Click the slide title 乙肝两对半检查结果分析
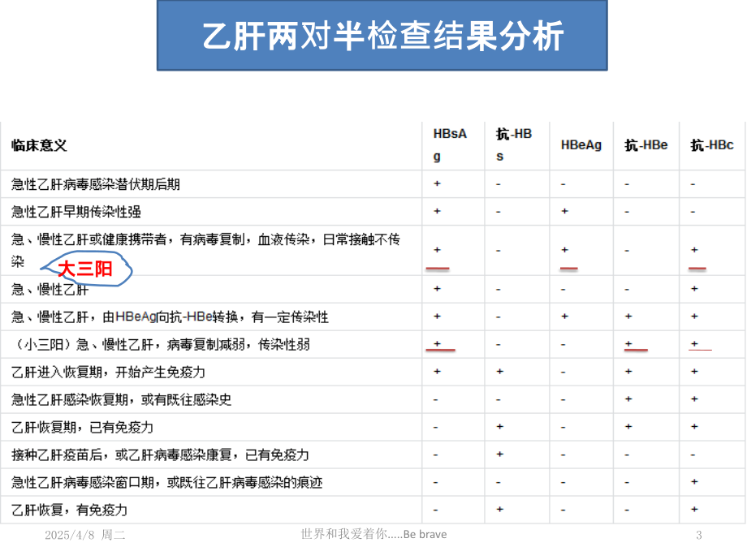747x560 pixels. point(382,36)
